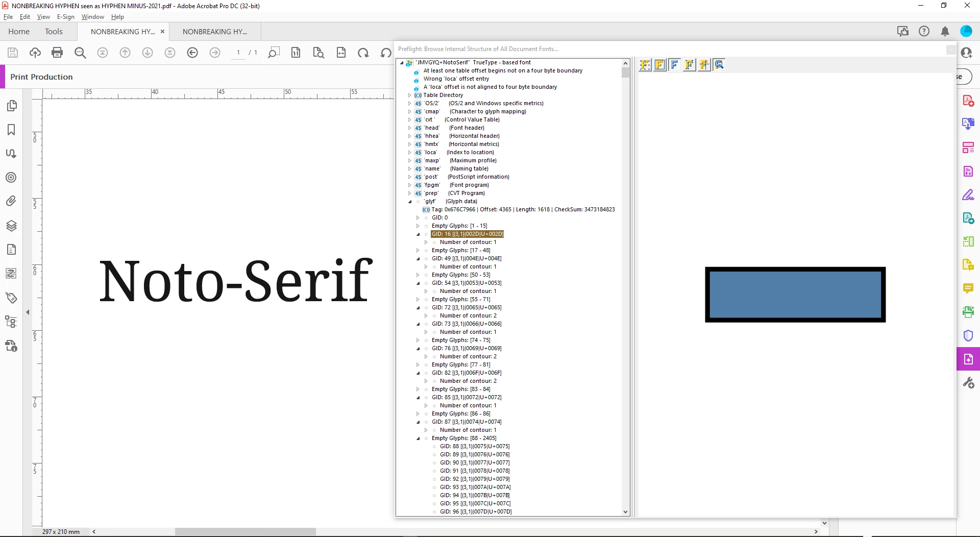The height and width of the screenshot is (537, 980).
Task: Click the glyph zoom magnifier icon
Action: [719, 65]
